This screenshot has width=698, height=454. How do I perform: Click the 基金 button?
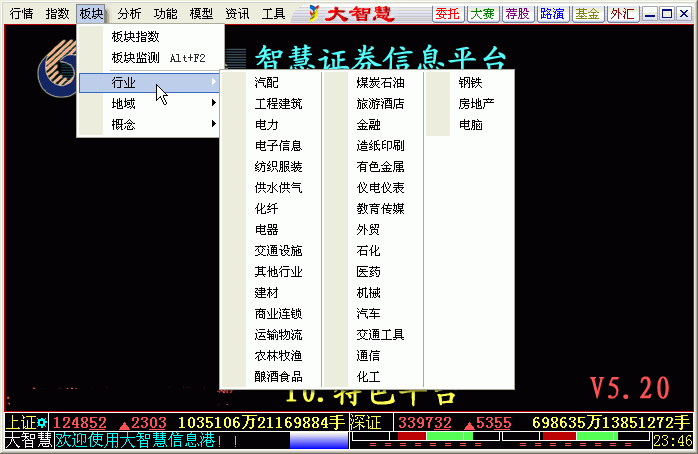[588, 14]
